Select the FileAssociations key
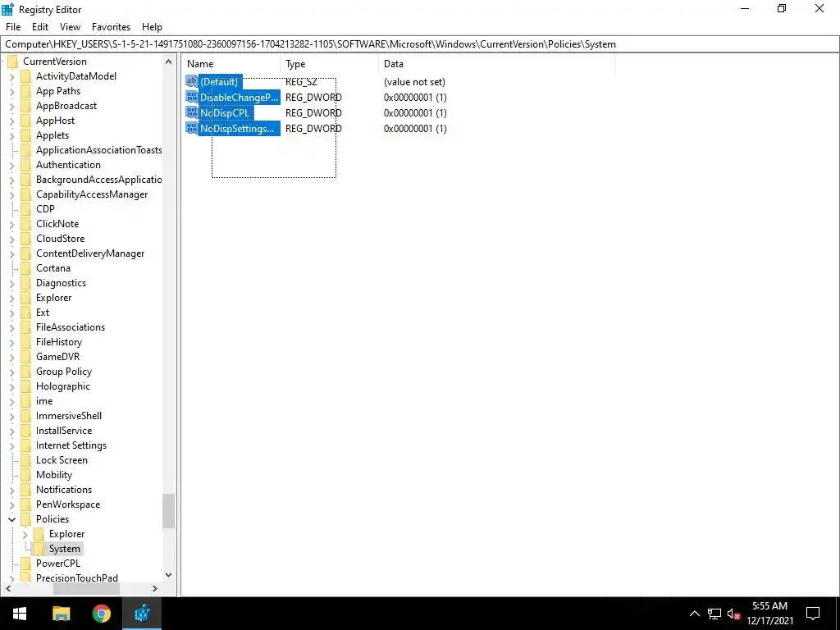The height and width of the screenshot is (630, 840). pyautogui.click(x=71, y=326)
